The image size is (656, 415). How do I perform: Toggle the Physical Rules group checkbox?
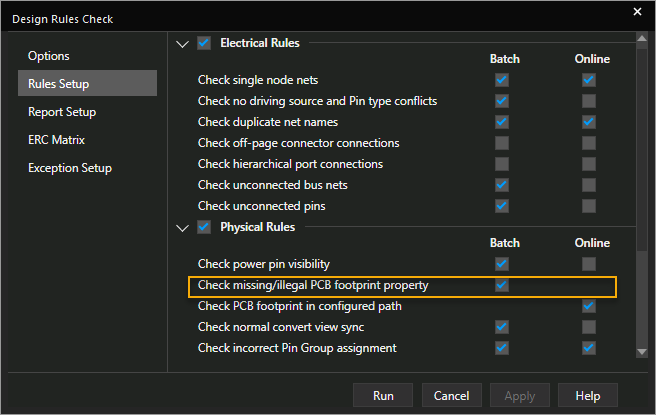pos(204,228)
